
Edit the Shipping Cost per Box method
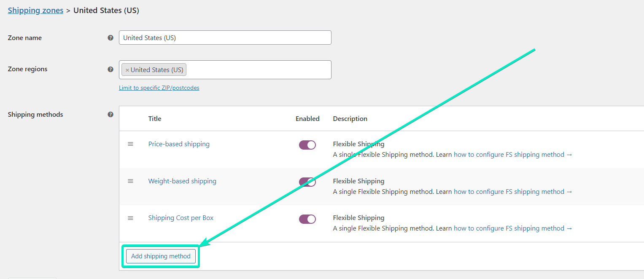[x=181, y=218]
